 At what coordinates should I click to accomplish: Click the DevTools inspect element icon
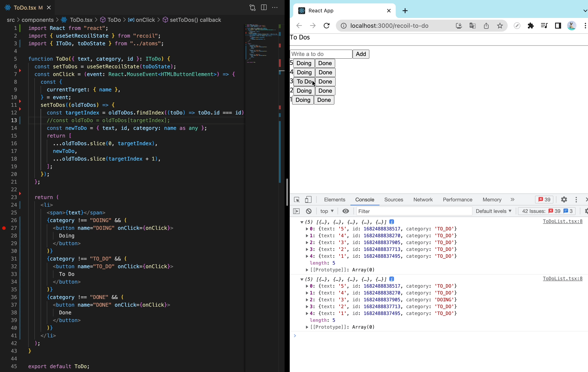[297, 200]
